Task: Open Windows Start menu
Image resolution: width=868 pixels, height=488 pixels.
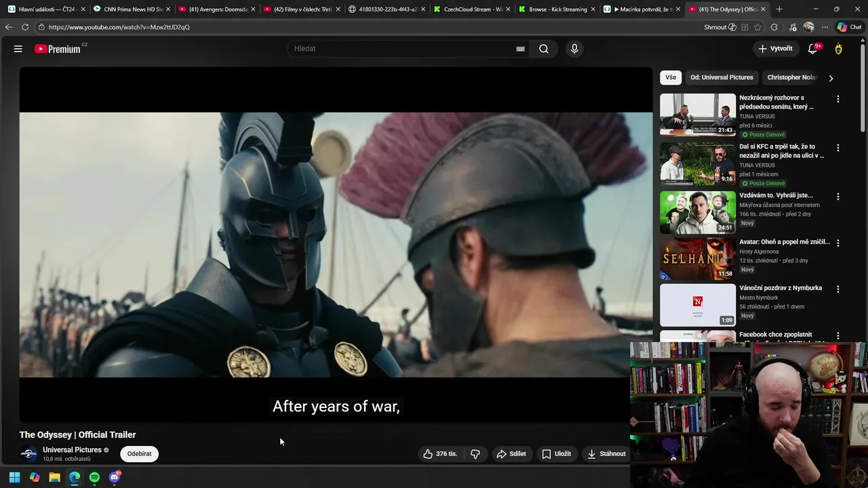Action: pos(14,477)
